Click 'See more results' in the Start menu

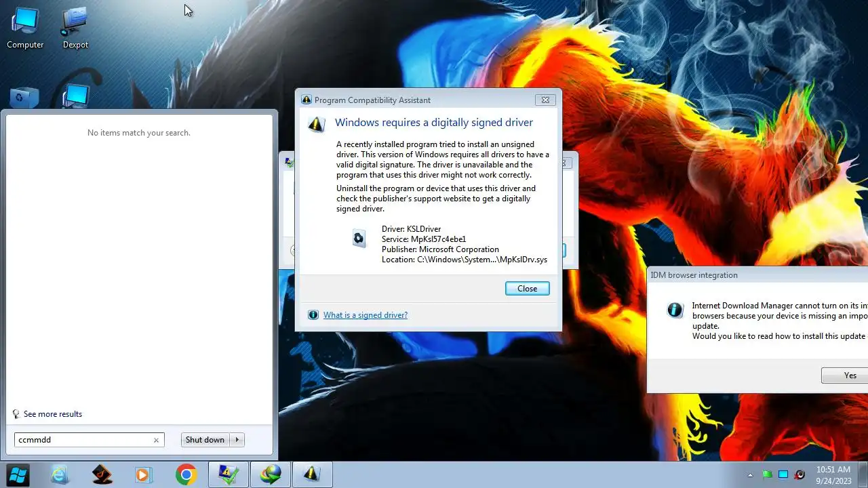(x=52, y=414)
